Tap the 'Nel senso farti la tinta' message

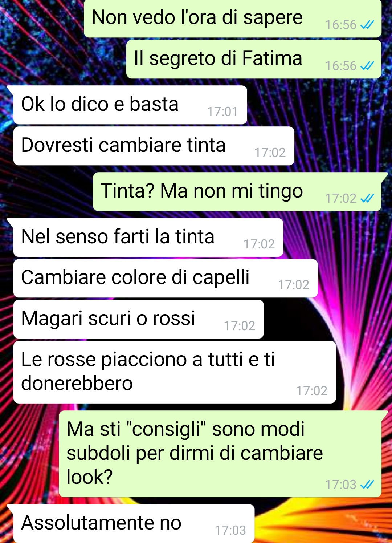pos(148,238)
